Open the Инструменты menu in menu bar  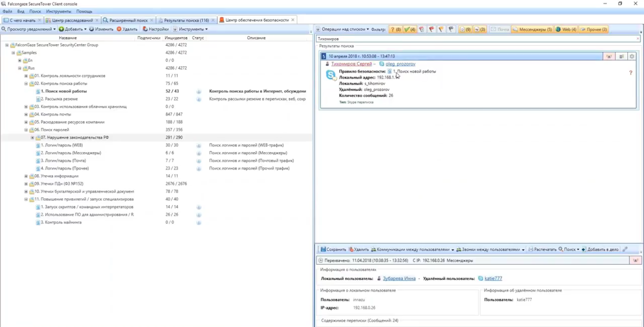point(58,11)
